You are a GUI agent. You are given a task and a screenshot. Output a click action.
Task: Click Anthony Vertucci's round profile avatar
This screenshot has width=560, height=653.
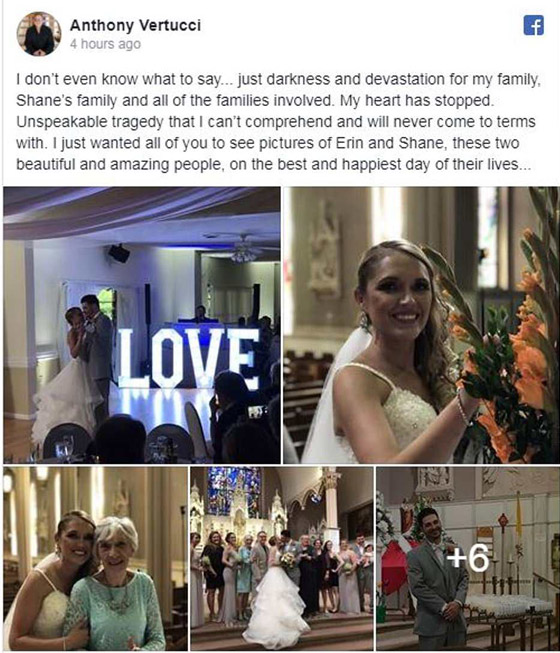(39, 34)
